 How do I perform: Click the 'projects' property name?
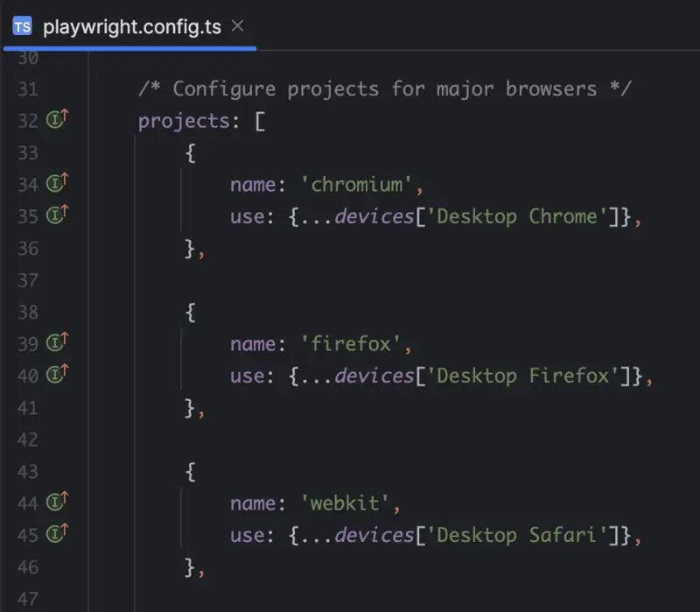point(183,121)
